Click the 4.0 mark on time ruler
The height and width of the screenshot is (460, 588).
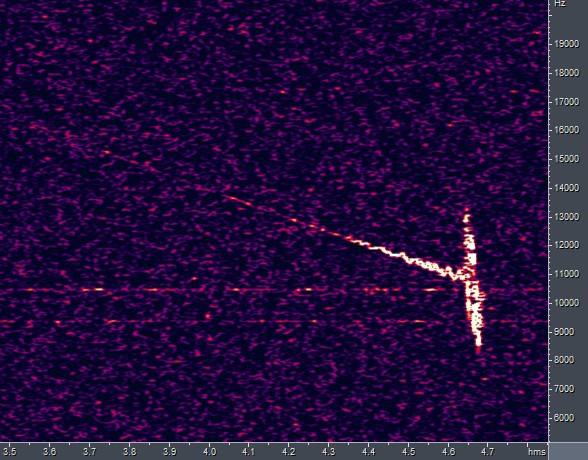[209, 452]
